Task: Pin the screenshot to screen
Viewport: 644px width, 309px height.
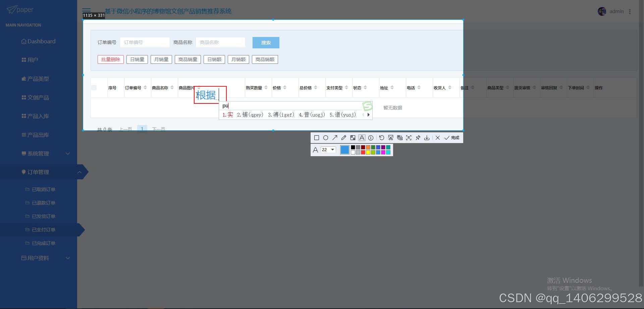Action: (418, 138)
